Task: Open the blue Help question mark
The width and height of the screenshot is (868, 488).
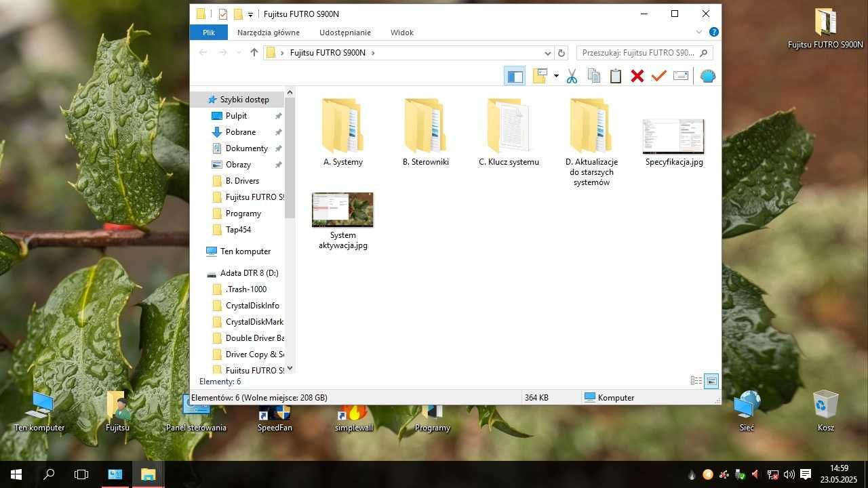Action: (x=713, y=32)
